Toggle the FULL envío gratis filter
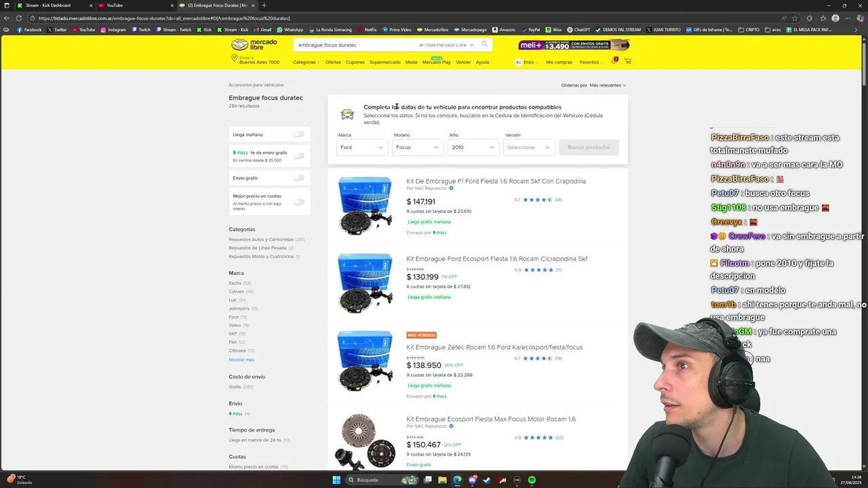 point(298,156)
